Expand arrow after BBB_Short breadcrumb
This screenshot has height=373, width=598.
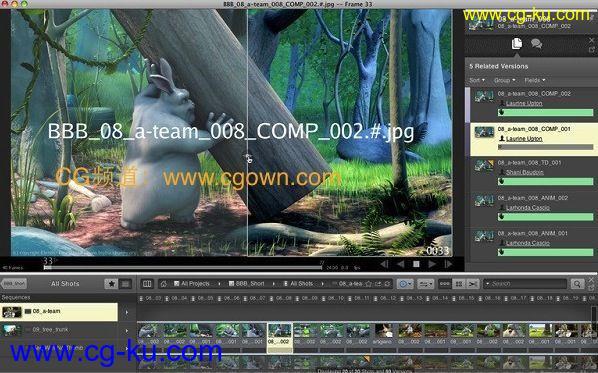click(x=273, y=284)
